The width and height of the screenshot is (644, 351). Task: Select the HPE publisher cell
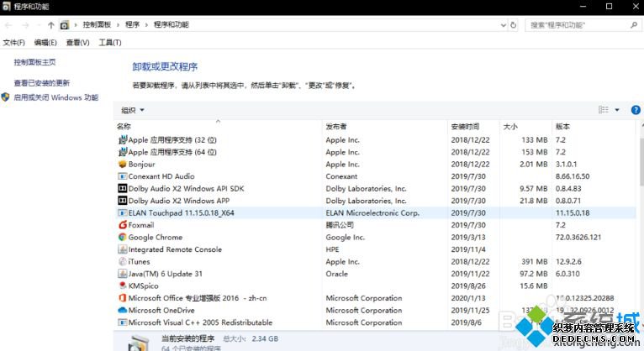(x=332, y=249)
